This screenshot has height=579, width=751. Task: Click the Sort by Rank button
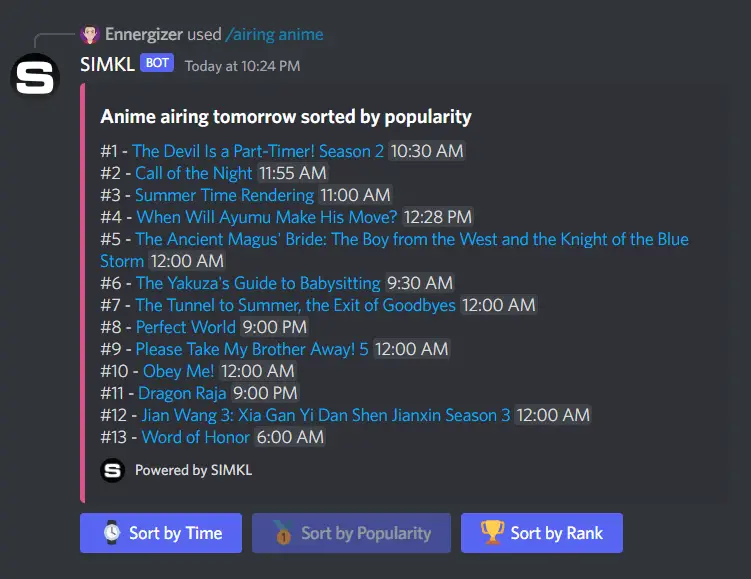542,533
